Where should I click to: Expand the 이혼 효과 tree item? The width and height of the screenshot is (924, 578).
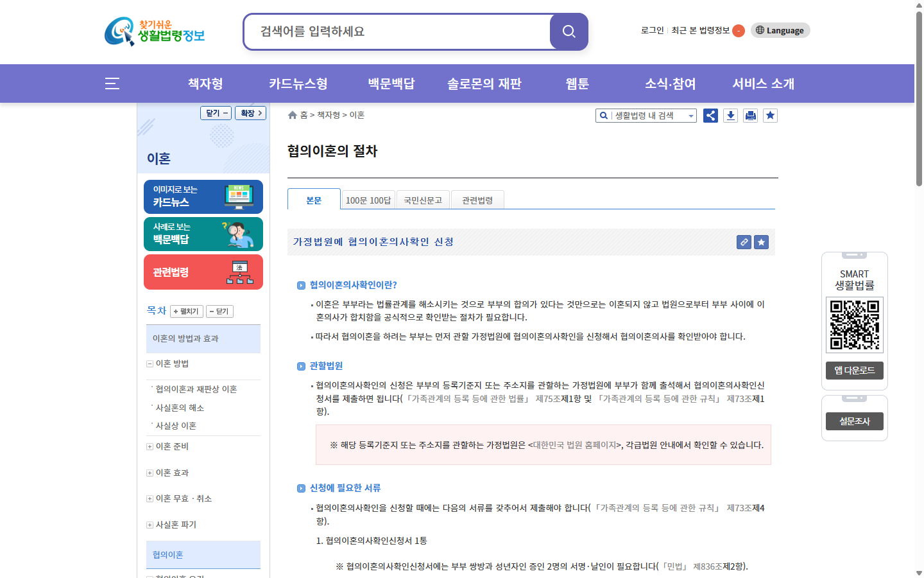tap(150, 473)
